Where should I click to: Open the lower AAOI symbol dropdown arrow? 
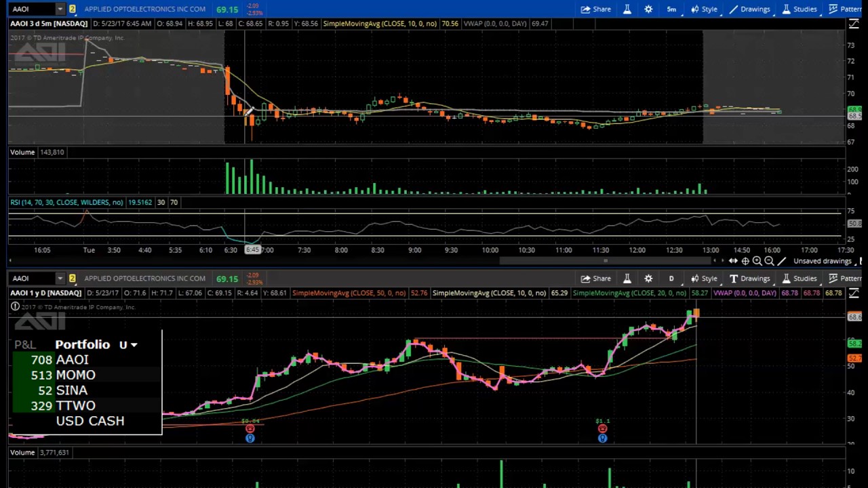click(60, 279)
